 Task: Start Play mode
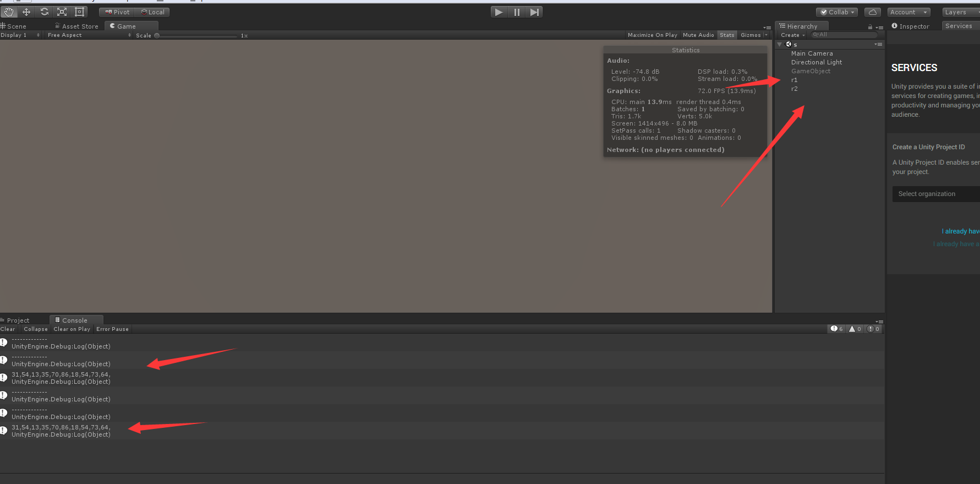499,12
